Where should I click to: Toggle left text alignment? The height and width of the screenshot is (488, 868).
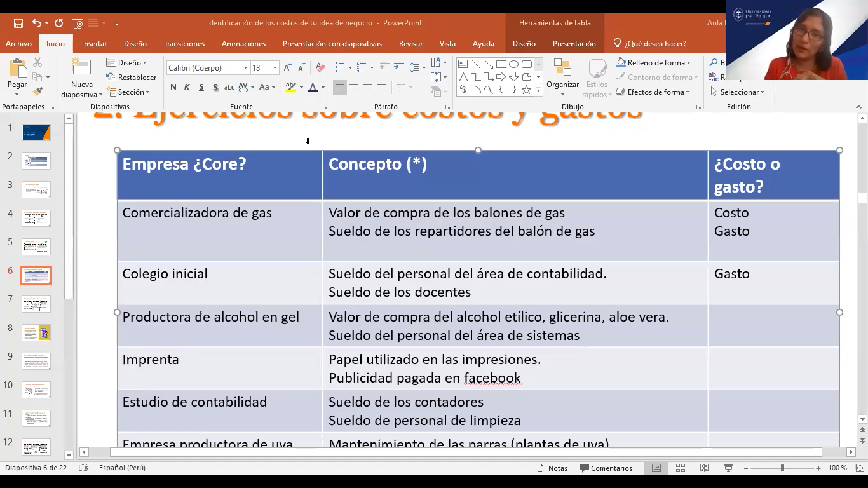(x=340, y=87)
